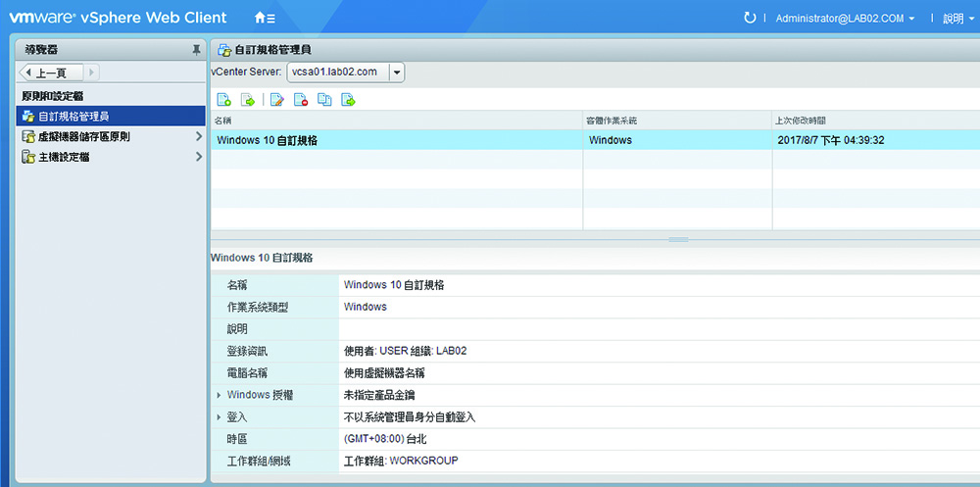This screenshot has height=487, width=980.
Task: Click the 自訂規格管理員 panel title icon
Action: coord(223,50)
